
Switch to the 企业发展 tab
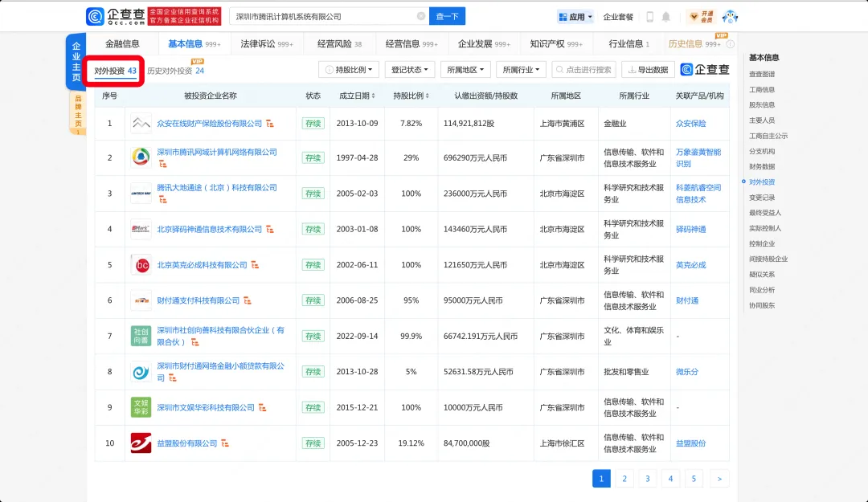[x=484, y=43]
